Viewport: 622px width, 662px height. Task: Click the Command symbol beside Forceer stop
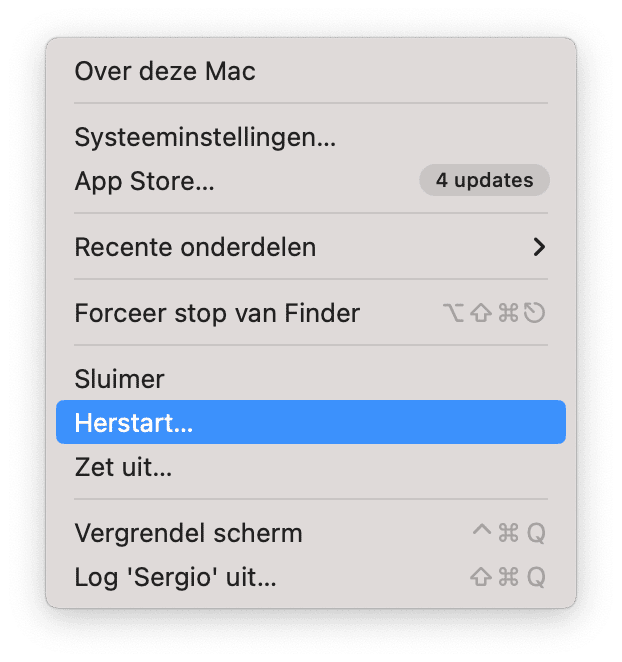pyautogui.click(x=508, y=313)
